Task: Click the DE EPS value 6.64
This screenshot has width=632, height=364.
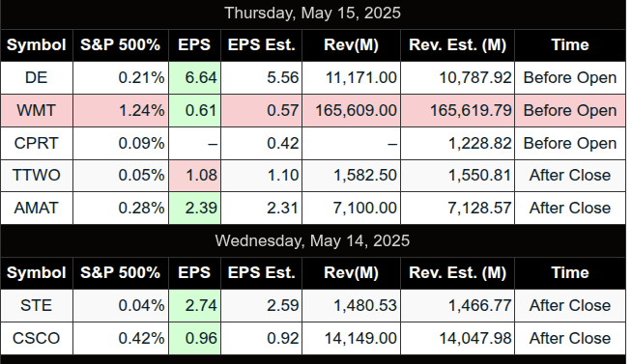Action: click(194, 77)
